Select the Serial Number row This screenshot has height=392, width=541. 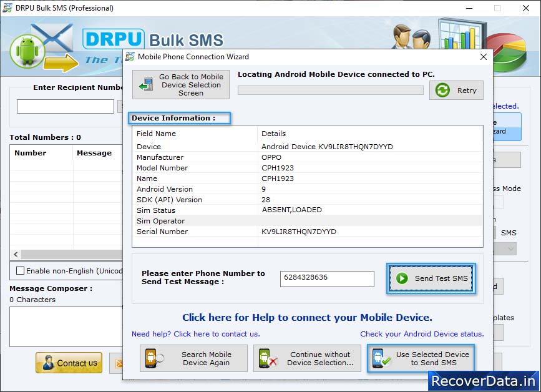coord(307,232)
